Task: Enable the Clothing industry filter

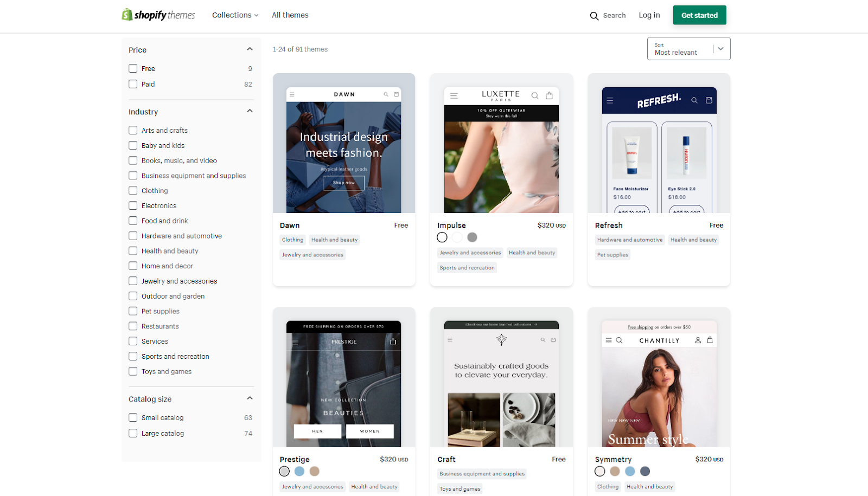Action: point(133,190)
